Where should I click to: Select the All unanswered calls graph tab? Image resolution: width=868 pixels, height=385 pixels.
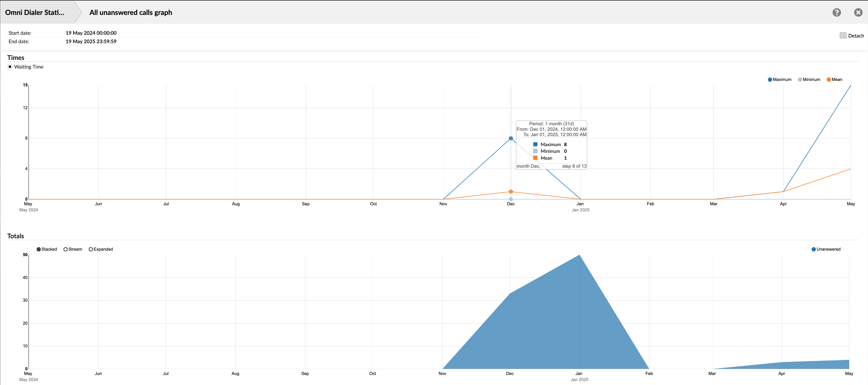(x=130, y=13)
